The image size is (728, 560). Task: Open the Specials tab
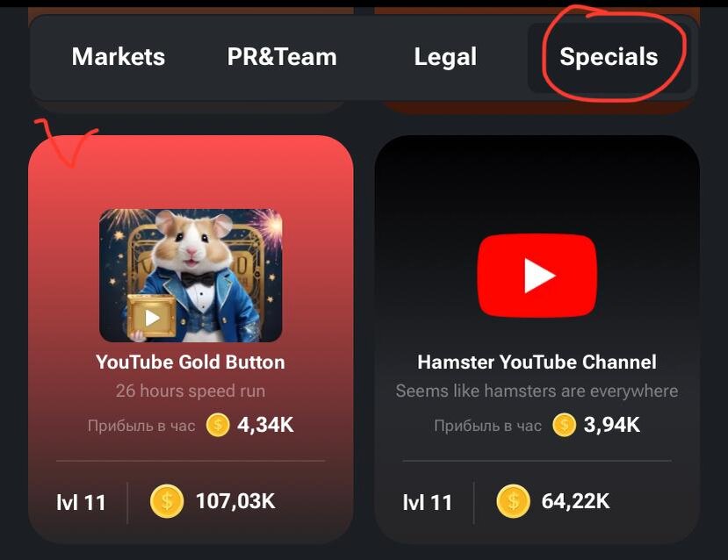(609, 58)
